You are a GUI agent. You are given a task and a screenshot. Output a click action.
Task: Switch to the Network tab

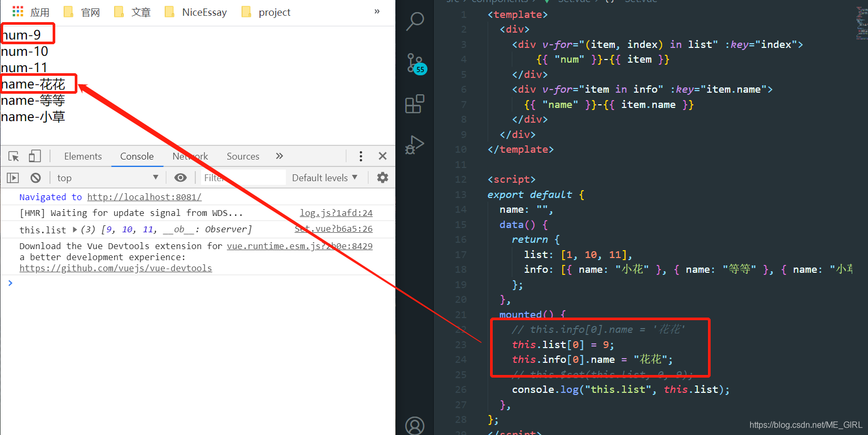(190, 156)
